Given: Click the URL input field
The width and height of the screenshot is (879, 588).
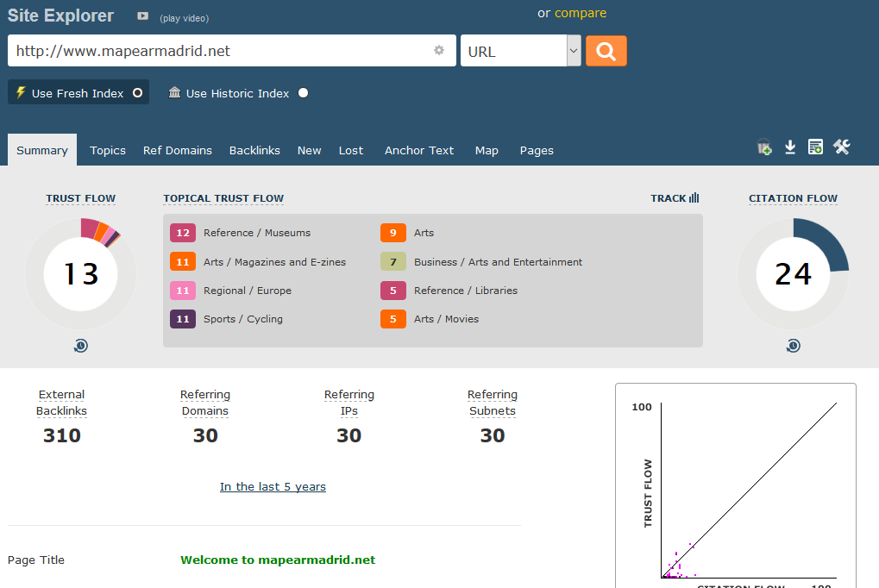Looking at the screenshot, I should coord(220,51).
